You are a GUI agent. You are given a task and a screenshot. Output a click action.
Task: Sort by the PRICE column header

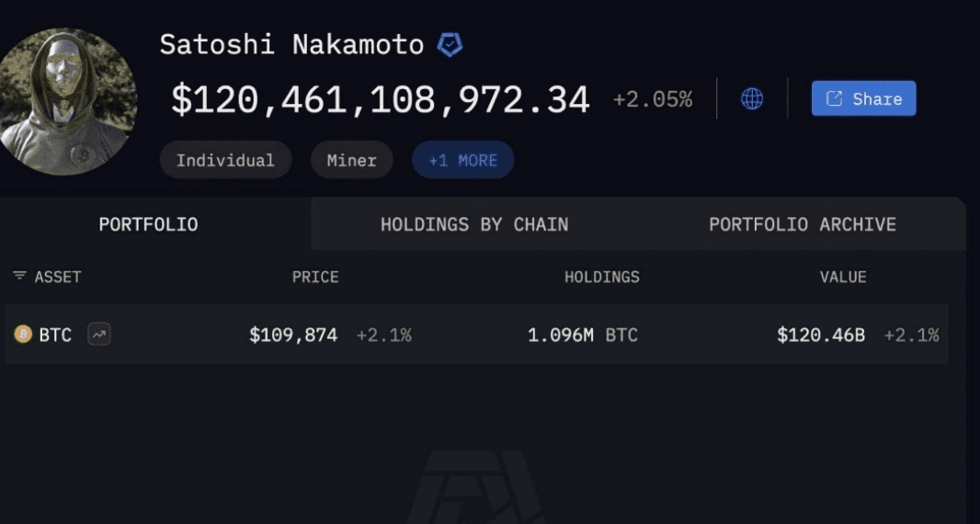pos(315,277)
